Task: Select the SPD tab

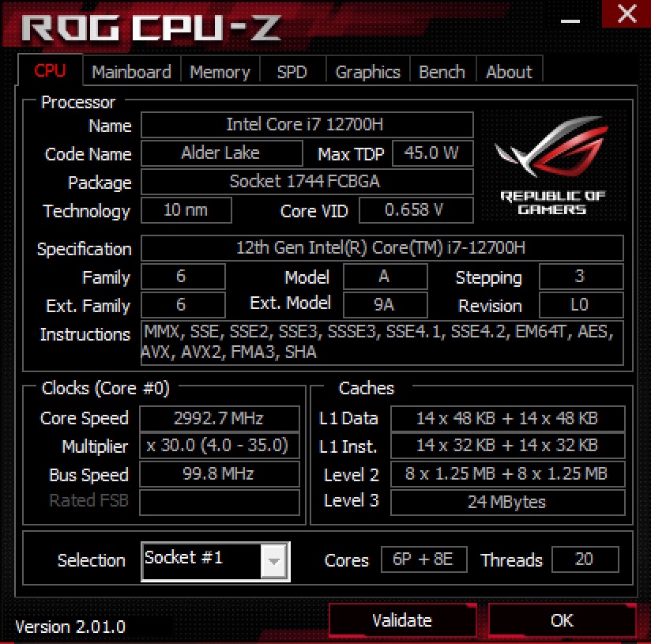Action: pyautogui.click(x=292, y=72)
